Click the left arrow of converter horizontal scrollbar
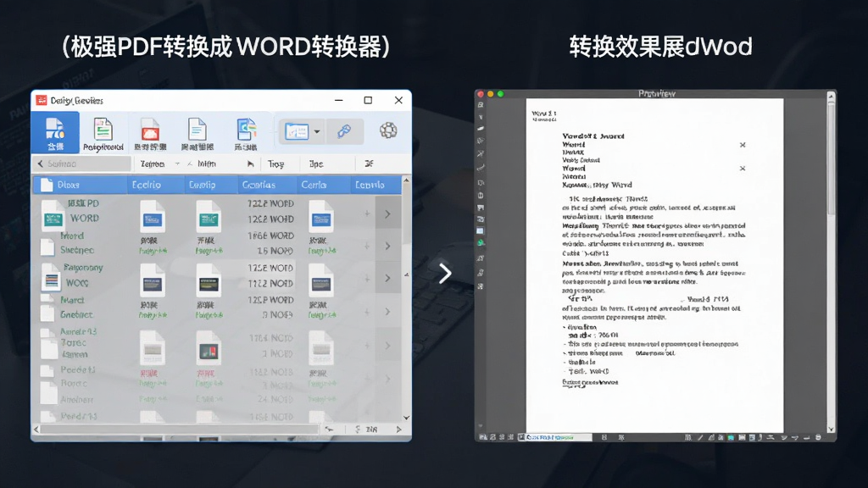 (36, 430)
